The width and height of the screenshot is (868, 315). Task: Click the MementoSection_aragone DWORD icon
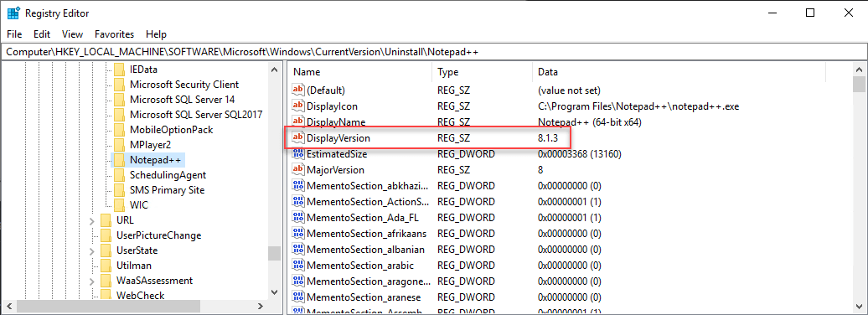pyautogui.click(x=298, y=281)
